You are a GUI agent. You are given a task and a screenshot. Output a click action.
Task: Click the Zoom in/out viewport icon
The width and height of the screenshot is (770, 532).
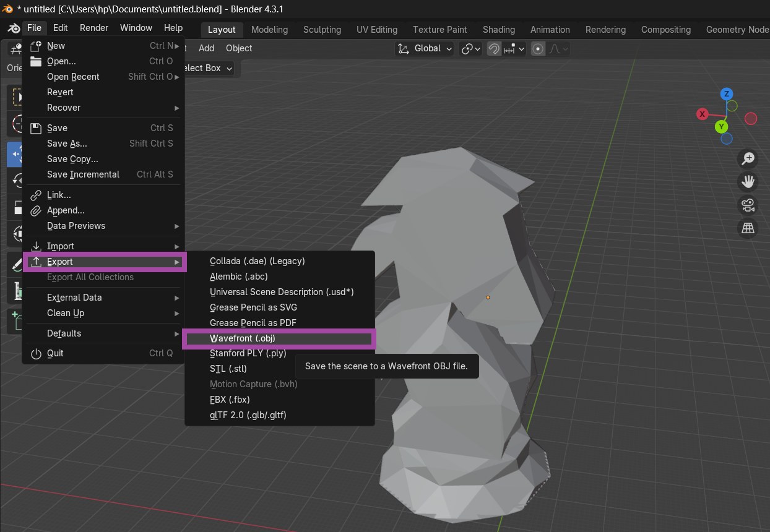[748, 158]
